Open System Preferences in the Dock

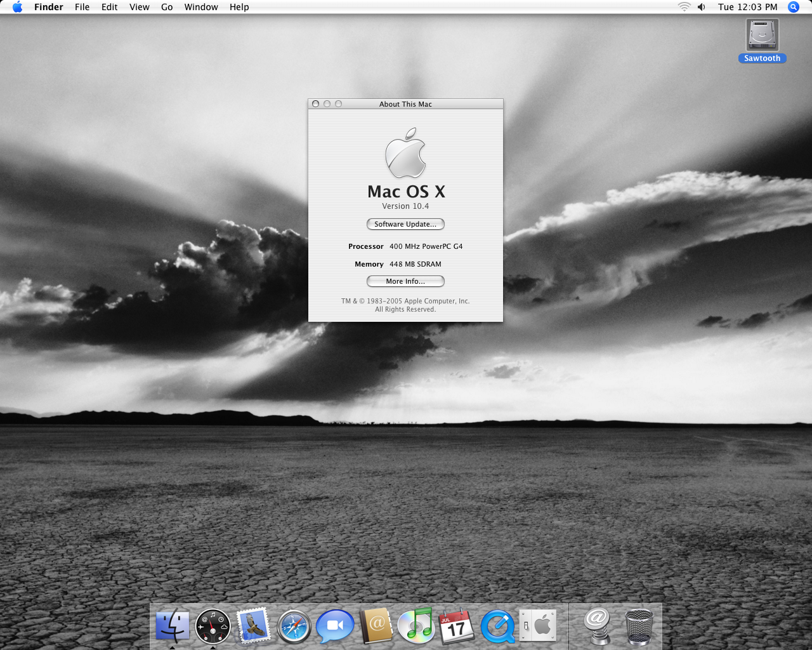coord(538,626)
